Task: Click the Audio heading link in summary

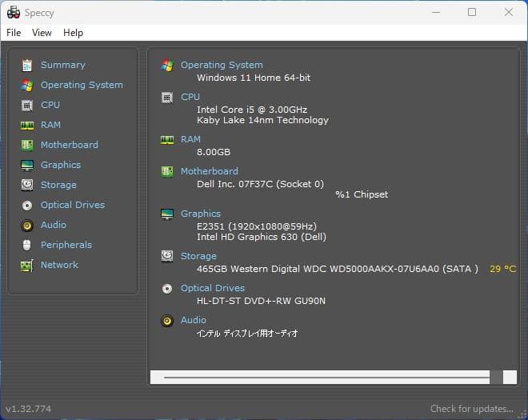Action: pyautogui.click(x=194, y=320)
